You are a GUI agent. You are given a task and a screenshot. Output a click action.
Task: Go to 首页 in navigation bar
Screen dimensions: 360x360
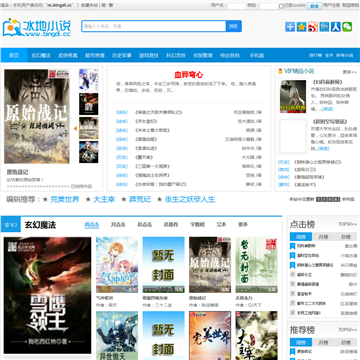click(x=14, y=55)
